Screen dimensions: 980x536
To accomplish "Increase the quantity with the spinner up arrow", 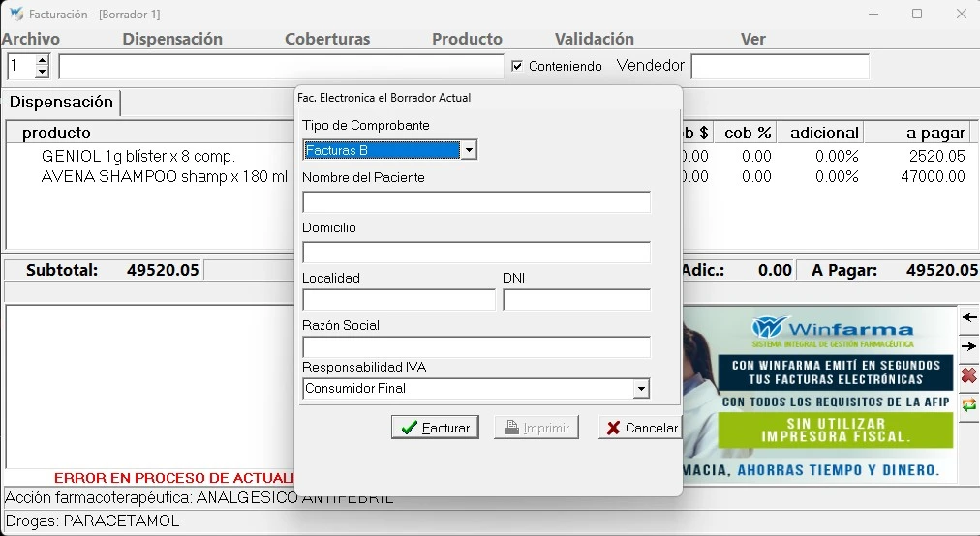I will pyautogui.click(x=42, y=60).
